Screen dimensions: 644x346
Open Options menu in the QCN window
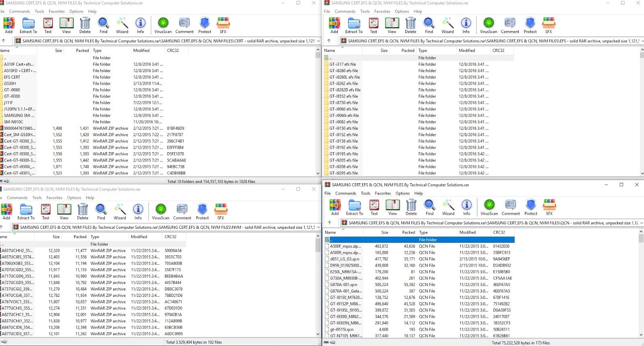point(402,193)
